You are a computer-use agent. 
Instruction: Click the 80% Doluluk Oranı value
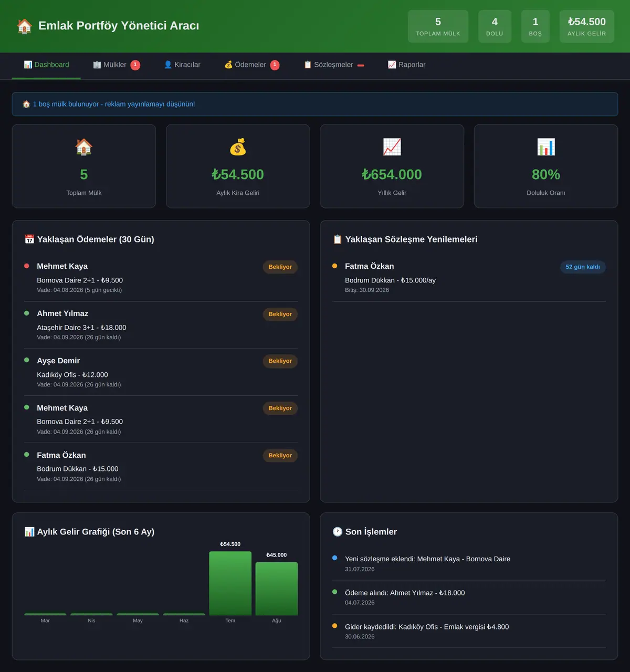click(x=546, y=174)
